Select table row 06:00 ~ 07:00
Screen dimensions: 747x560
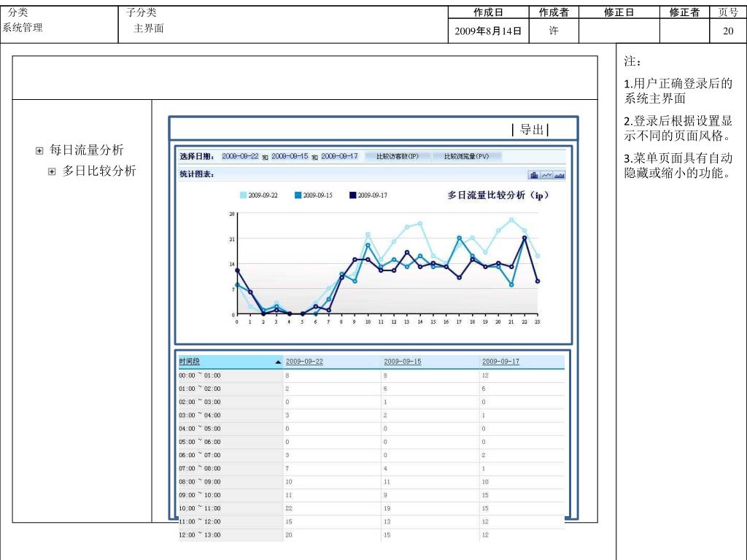point(371,455)
